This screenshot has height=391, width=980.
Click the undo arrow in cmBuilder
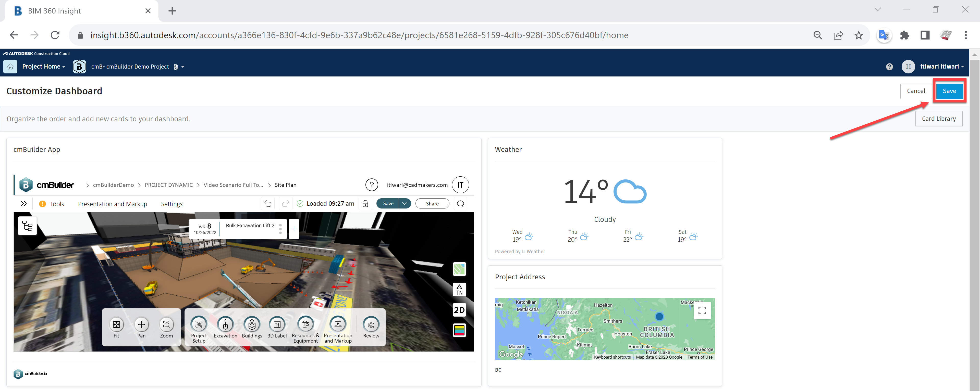click(267, 203)
